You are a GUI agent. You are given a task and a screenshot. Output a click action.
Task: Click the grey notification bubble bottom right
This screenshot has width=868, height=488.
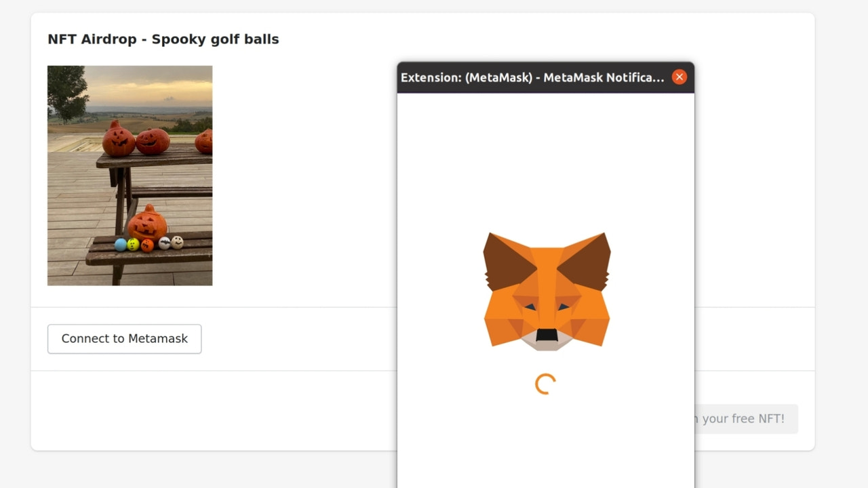tap(746, 418)
